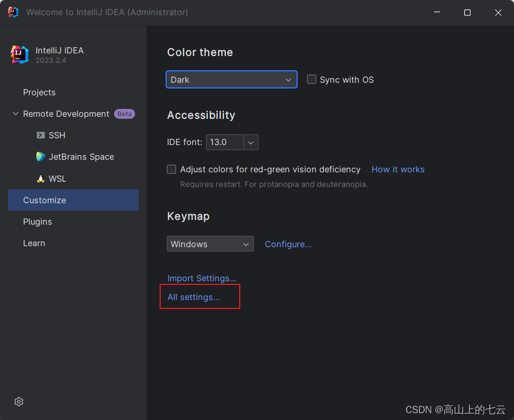Open the Dark color theme dropdown
Screen dimensions: 514x420
[231, 80]
